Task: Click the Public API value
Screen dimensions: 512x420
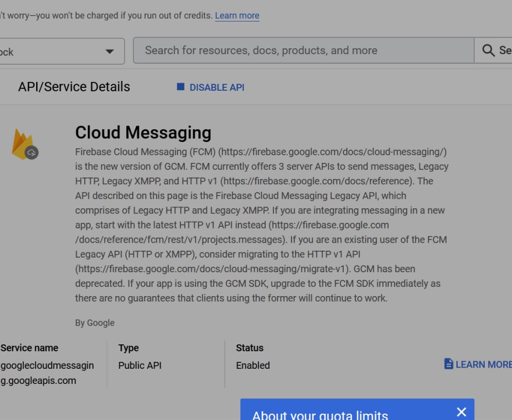Action: click(x=140, y=365)
